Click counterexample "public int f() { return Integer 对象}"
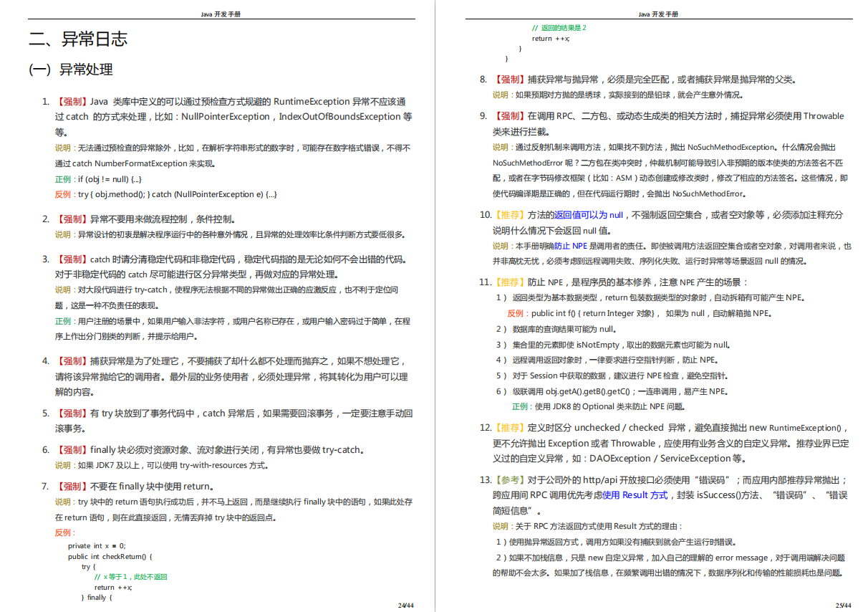 [x=592, y=313]
